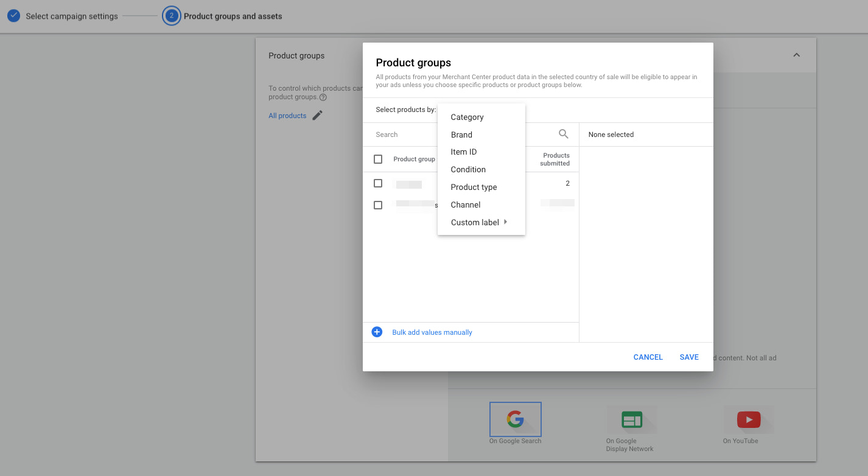This screenshot has height=476, width=868.
Task: Click the search magnifier icon
Action: [x=563, y=134]
